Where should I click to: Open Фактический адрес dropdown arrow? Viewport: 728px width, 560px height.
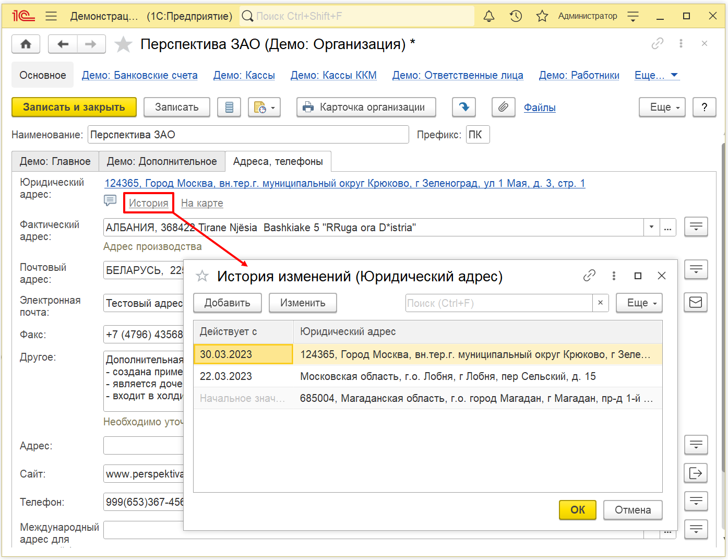point(651,227)
